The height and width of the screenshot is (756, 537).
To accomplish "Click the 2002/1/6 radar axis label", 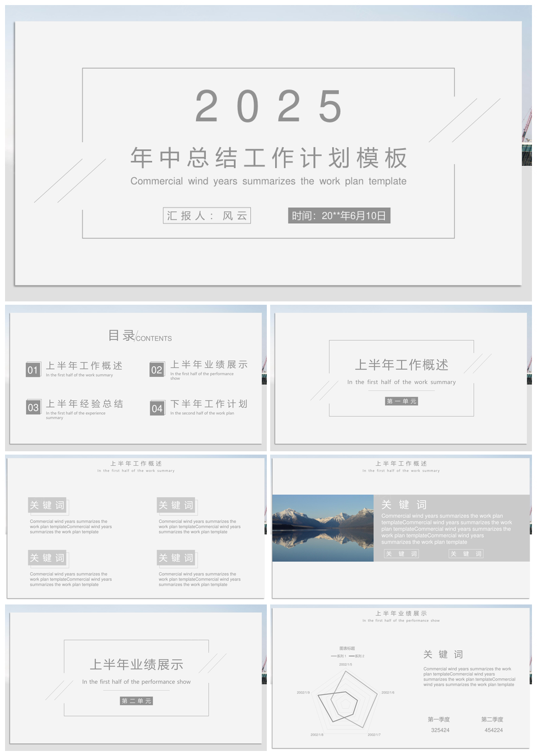I will (x=388, y=692).
